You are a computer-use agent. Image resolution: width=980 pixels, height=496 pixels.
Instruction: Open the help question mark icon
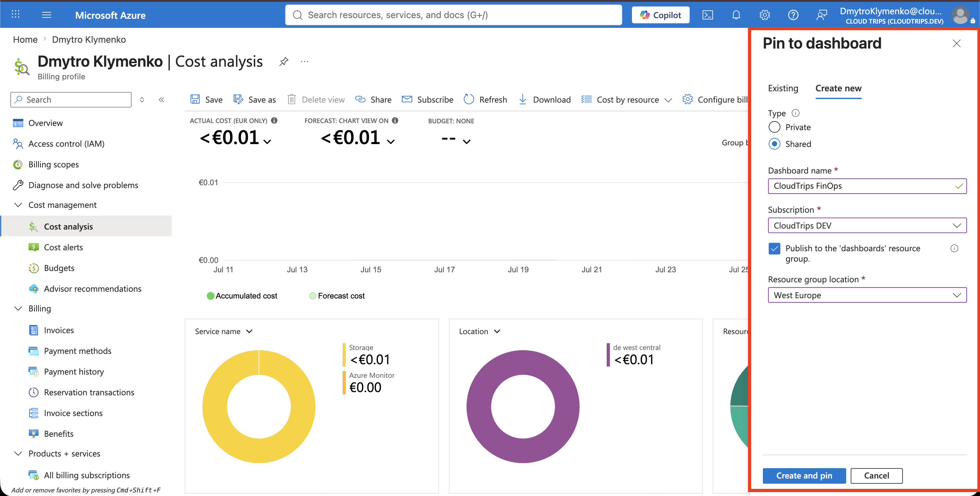[x=793, y=15]
